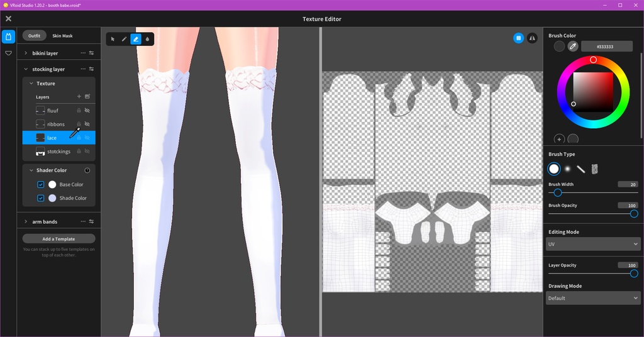
Task: Click the saturation square picker marker
Action: point(574,104)
